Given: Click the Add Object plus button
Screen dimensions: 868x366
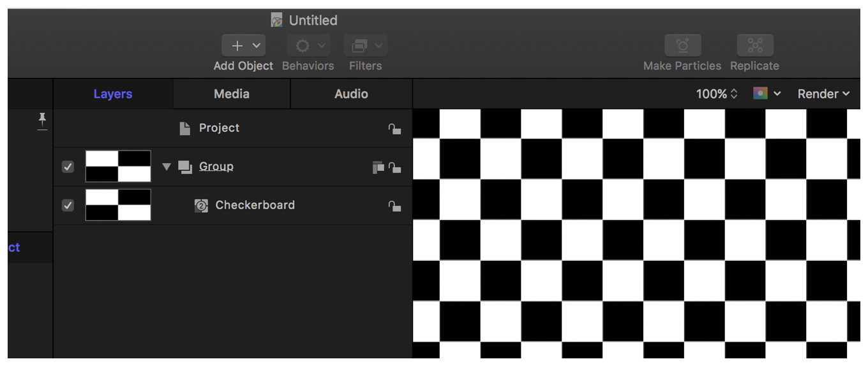Looking at the screenshot, I should click(243, 46).
